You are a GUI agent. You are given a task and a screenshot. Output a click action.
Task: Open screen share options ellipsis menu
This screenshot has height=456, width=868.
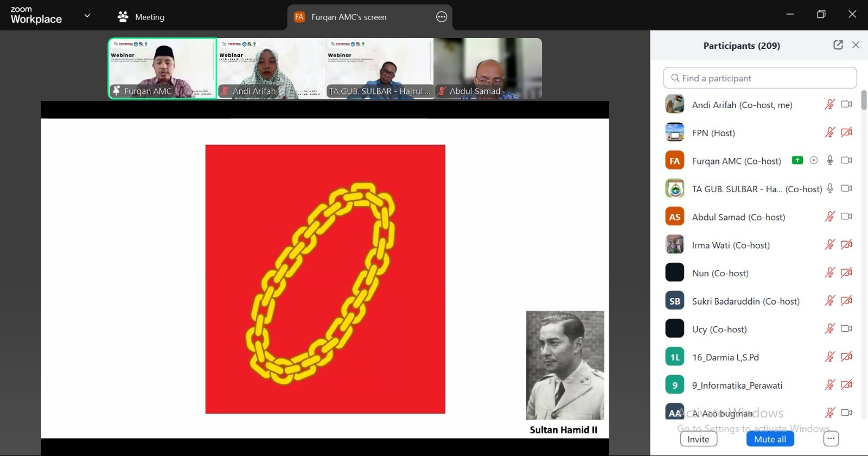[442, 17]
